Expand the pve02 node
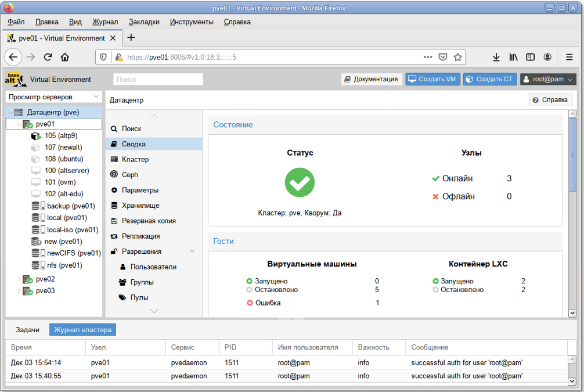 [x=20, y=279]
